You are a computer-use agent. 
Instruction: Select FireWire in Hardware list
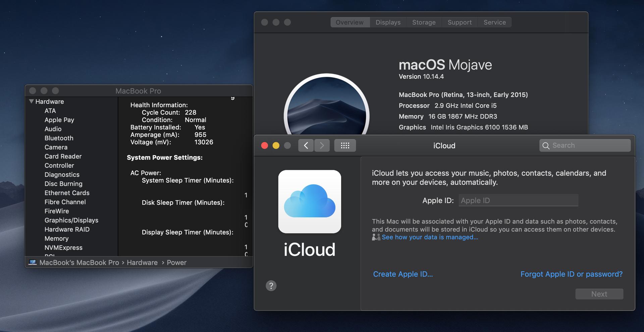point(57,211)
